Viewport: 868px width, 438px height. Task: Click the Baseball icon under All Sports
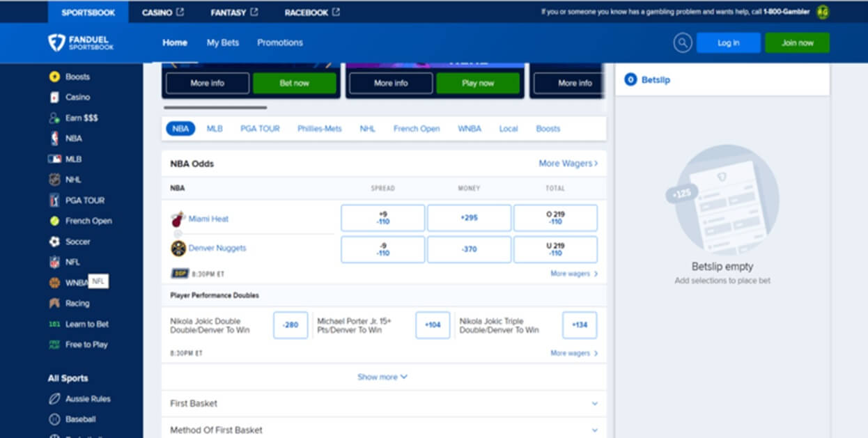(54, 420)
